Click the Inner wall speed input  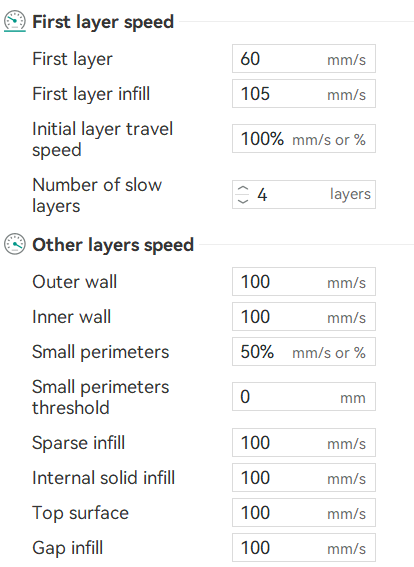pyautogui.click(x=304, y=317)
